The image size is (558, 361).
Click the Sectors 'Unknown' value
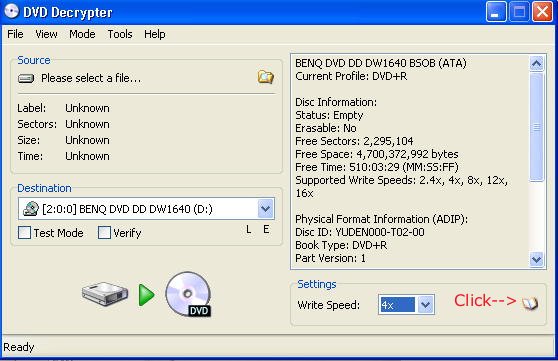(87, 124)
